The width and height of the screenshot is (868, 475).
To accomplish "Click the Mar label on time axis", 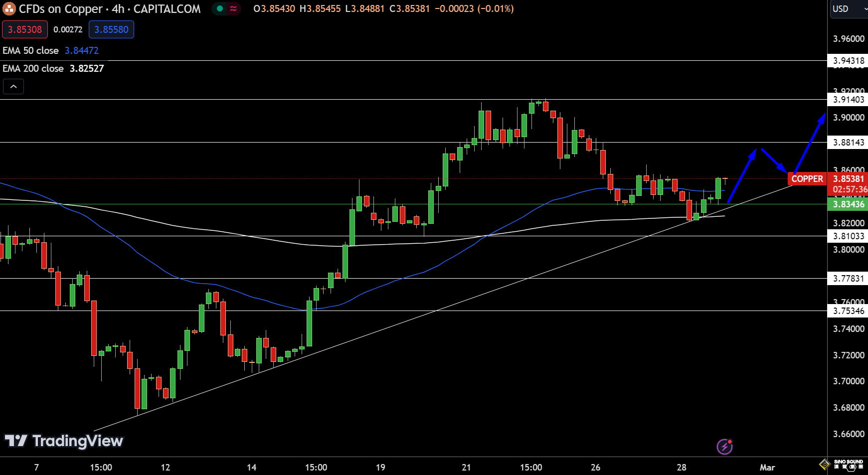I will (x=767, y=467).
